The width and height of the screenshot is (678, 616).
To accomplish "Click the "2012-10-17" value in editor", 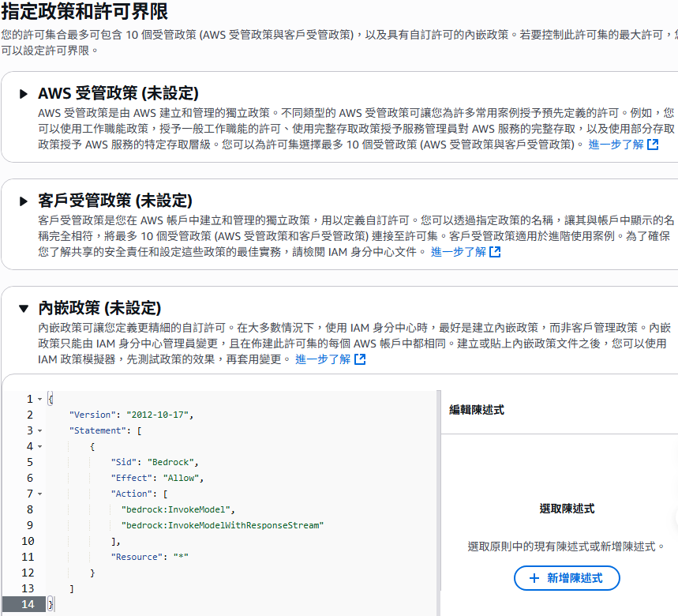I will pyautogui.click(x=157, y=415).
